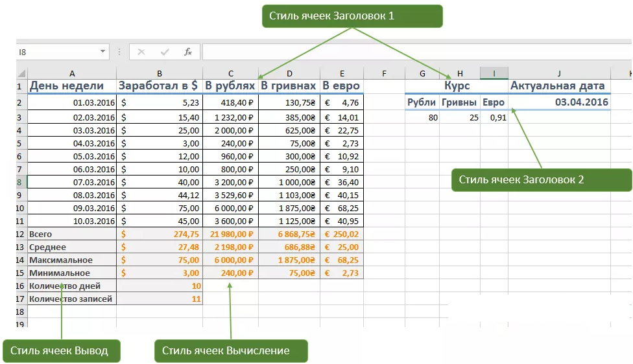This screenshot has width=633, height=364.
Task: Click the orange average cell 27,48
Action: pos(160,247)
